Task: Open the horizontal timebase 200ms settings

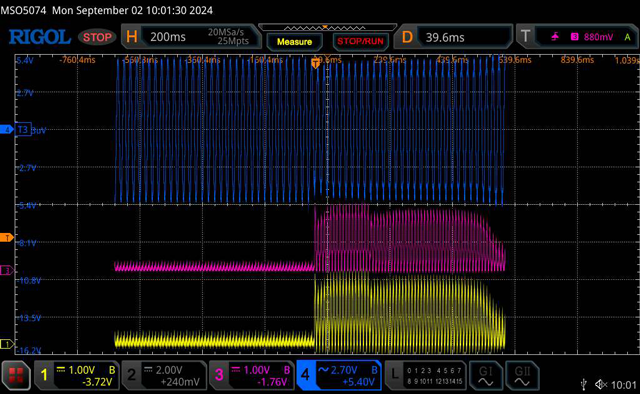Action: pos(191,37)
